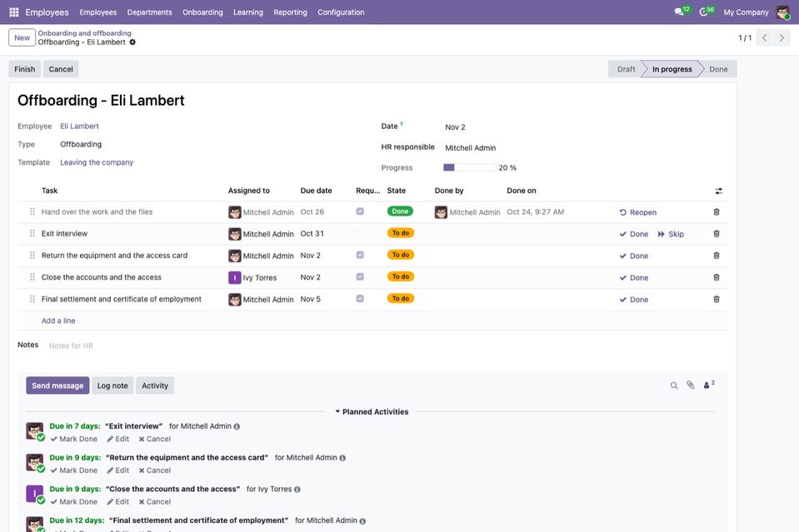Toggle Required checkbox for 'Close the accounts and the access'
The width and height of the screenshot is (799, 532).
click(360, 277)
